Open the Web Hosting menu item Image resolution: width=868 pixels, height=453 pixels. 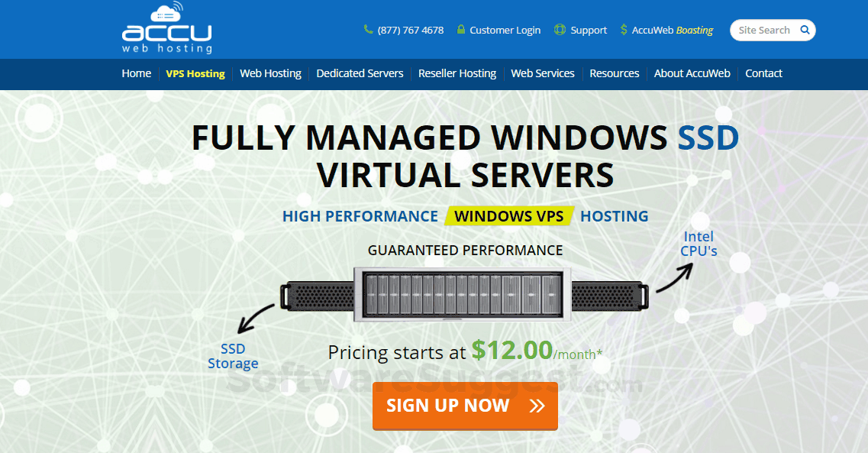[x=271, y=73]
